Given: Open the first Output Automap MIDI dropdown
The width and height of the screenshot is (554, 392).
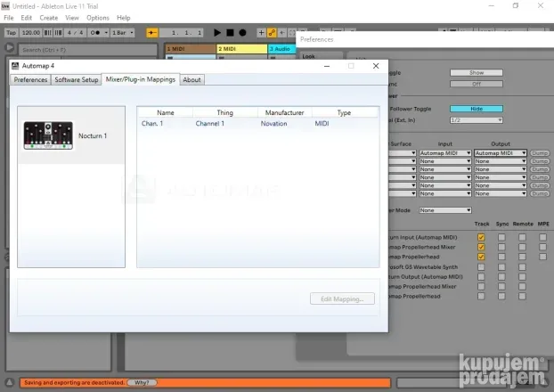Looking at the screenshot, I should tap(501, 153).
